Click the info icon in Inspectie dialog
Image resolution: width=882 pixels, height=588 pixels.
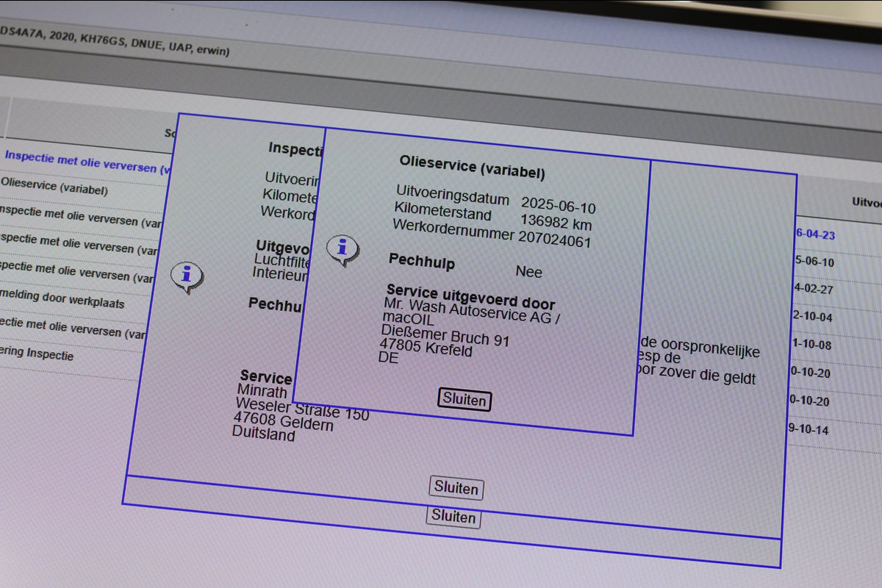187,277
